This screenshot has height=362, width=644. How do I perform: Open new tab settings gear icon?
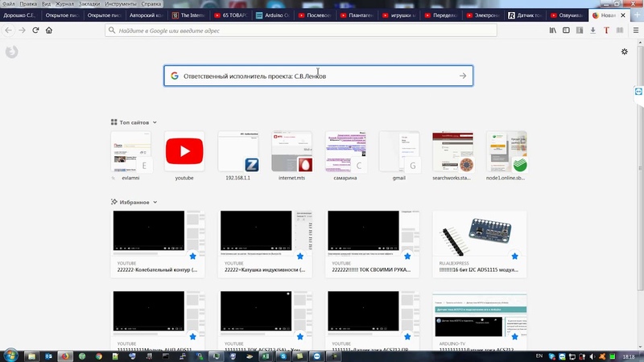pos(625,52)
